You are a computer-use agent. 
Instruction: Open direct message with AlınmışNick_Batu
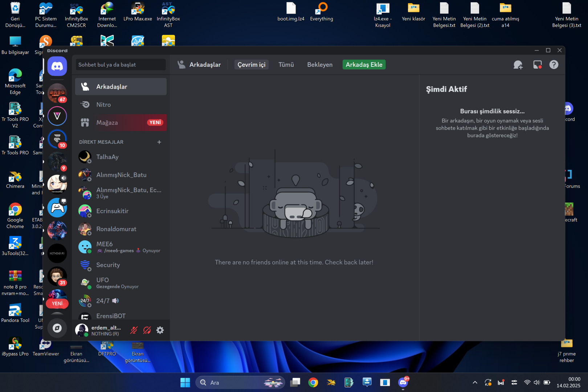[x=121, y=175]
